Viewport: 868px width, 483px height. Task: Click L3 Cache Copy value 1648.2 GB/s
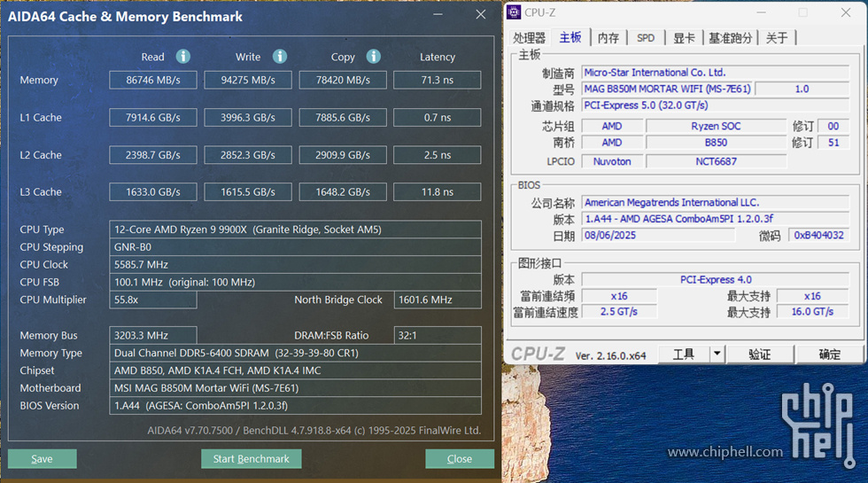click(x=343, y=191)
